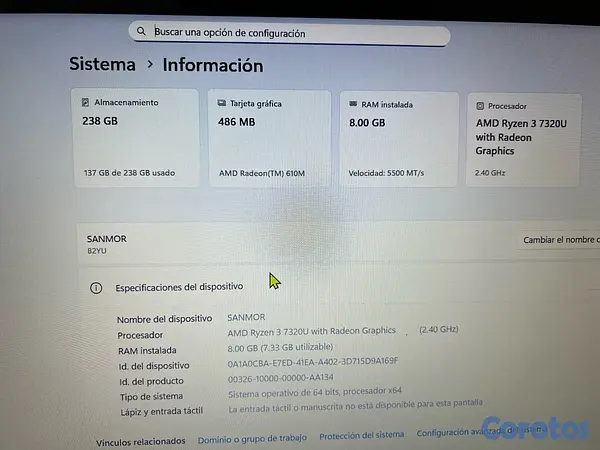Click 'Sistema operativo de 64 bits' value
600x450 pixels.
pos(315,392)
